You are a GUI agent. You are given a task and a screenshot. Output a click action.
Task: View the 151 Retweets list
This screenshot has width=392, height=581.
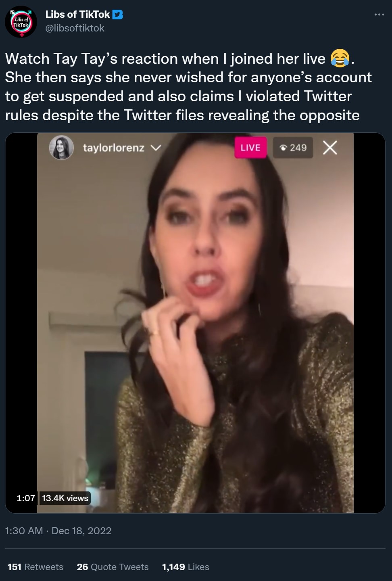pyautogui.click(x=35, y=567)
